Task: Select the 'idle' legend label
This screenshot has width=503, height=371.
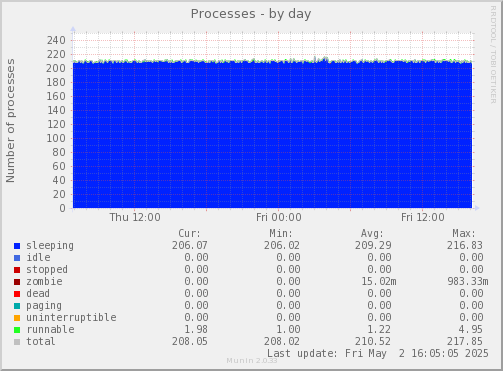Action: click(x=38, y=257)
